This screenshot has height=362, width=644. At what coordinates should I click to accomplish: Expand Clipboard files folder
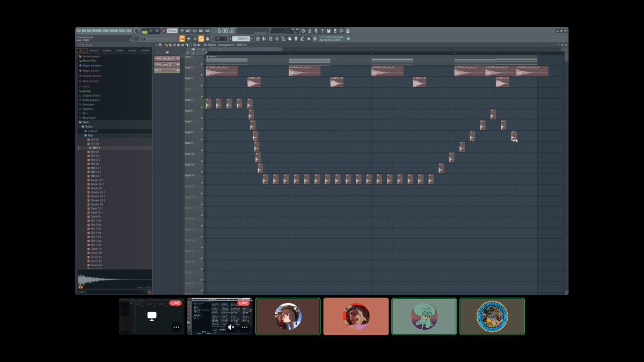(x=91, y=95)
